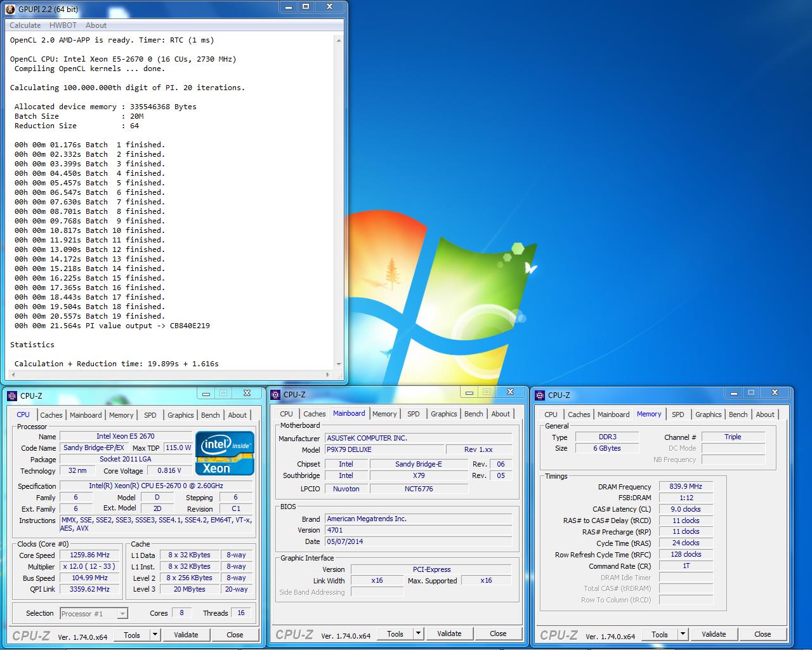Click GPUPI horizontal scrollbar right arrow
The width and height of the screenshot is (812, 650).
[328, 375]
